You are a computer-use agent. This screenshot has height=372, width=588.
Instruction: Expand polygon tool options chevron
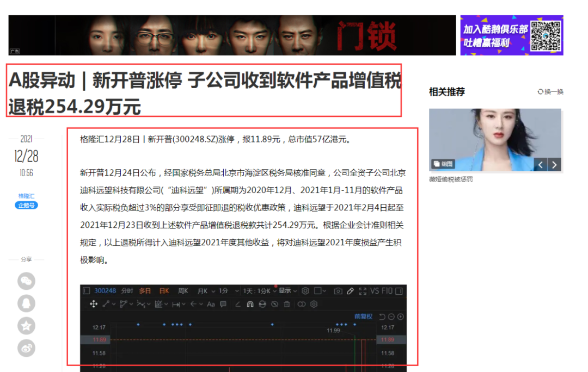pyautogui.click(x=131, y=304)
